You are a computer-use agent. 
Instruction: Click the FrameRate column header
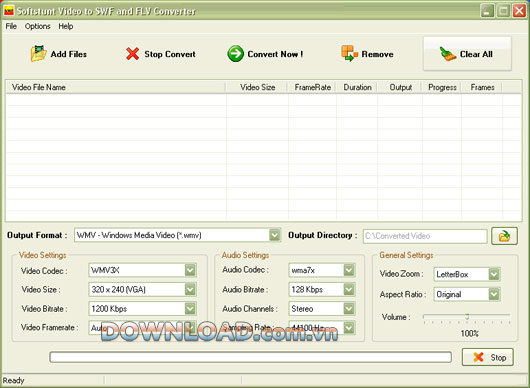312,87
